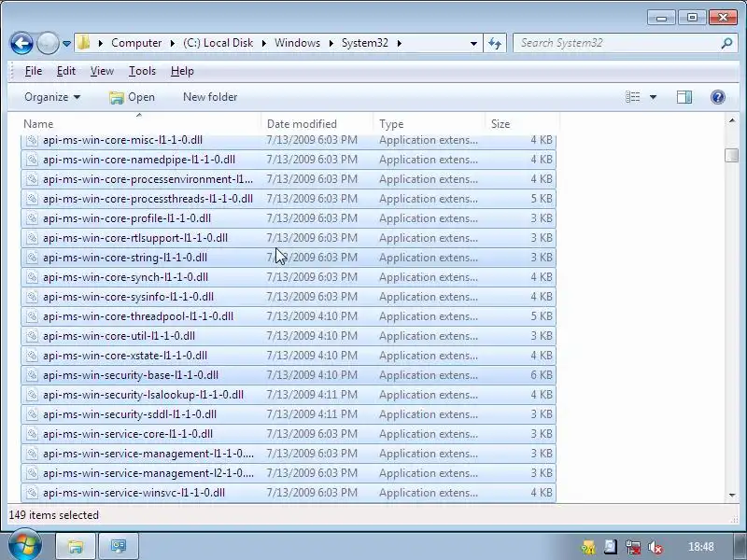747x560 pixels.
Task: Navigate to the Windows breadcrumb
Action: 297,43
